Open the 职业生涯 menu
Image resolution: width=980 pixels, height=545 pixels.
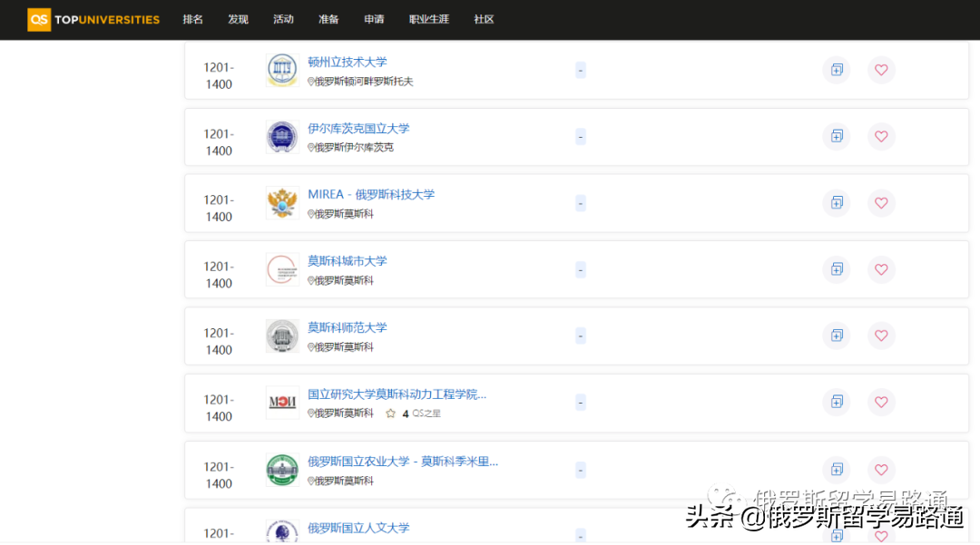[x=428, y=19]
